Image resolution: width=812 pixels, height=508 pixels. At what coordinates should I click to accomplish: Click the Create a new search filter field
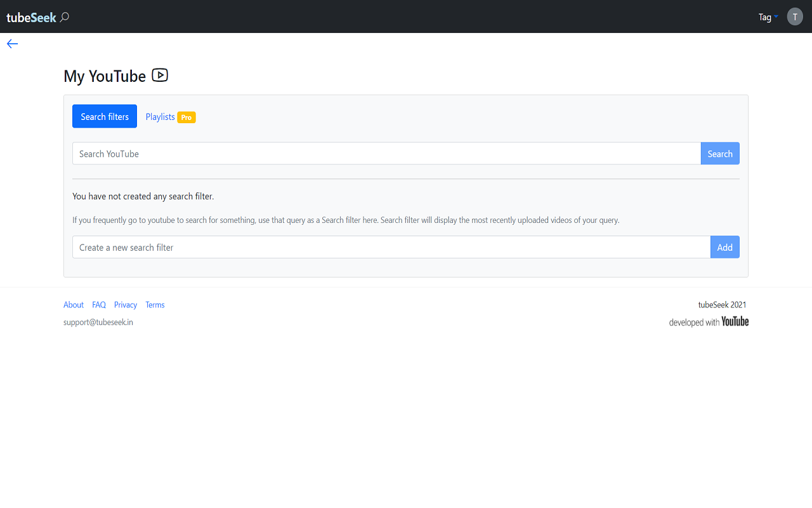point(391,248)
